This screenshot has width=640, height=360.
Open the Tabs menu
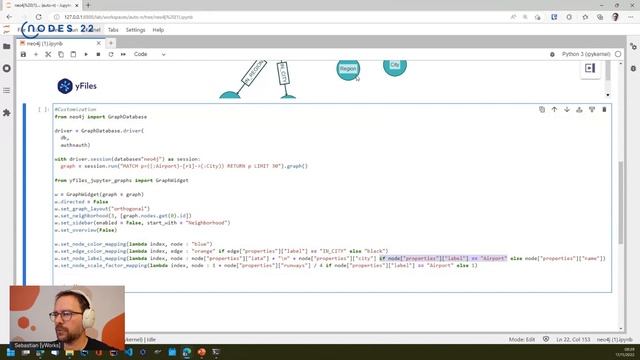click(x=113, y=30)
